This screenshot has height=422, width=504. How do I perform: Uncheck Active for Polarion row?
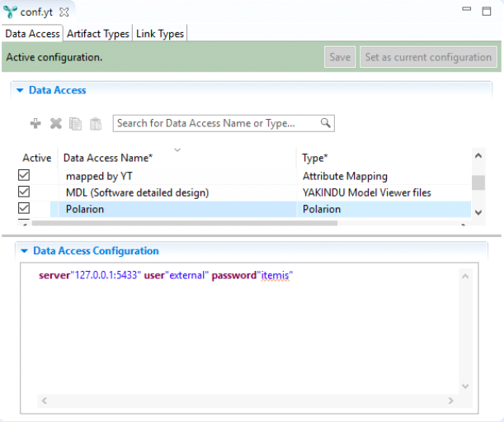point(24,208)
